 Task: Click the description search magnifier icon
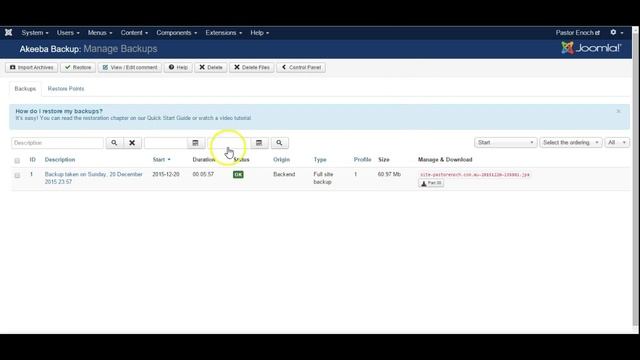coord(114,143)
